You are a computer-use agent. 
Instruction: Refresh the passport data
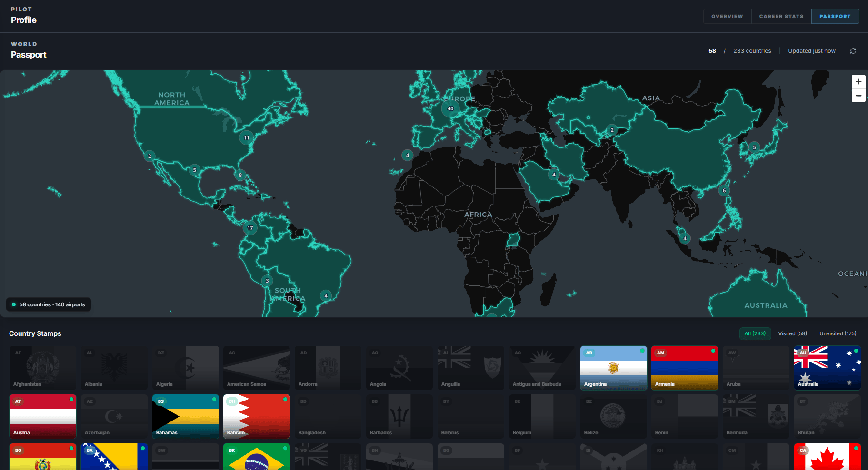point(853,51)
